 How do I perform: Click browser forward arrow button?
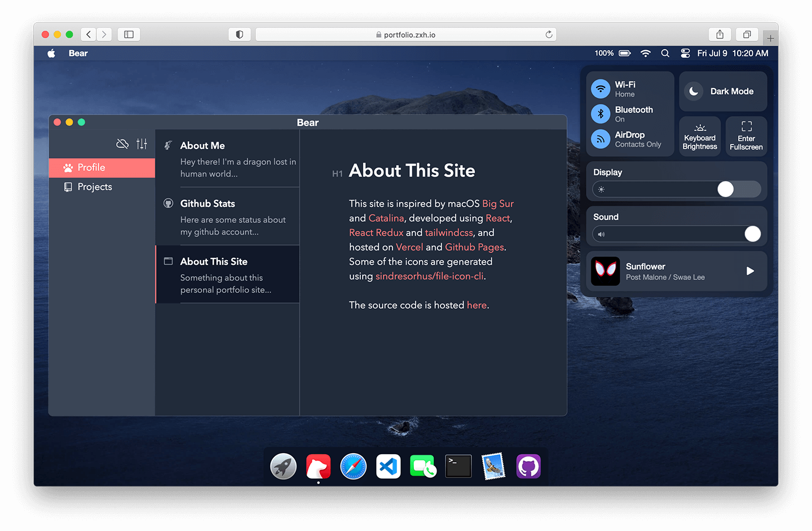click(104, 34)
